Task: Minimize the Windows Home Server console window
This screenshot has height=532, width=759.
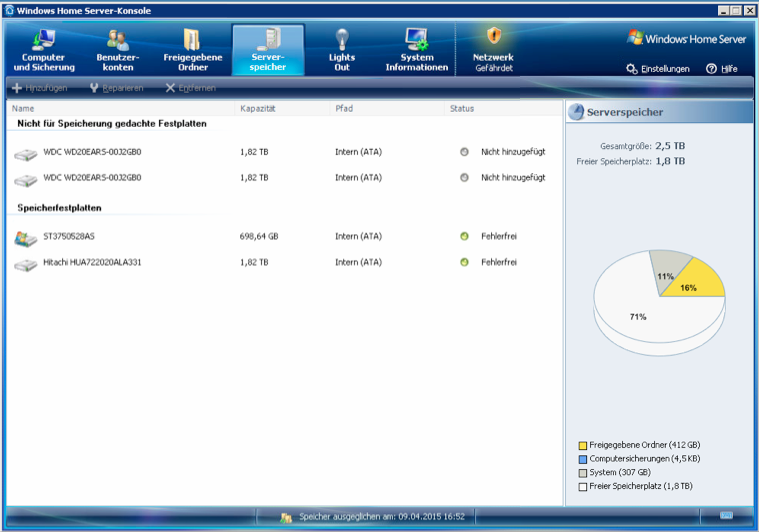Action: 724,11
